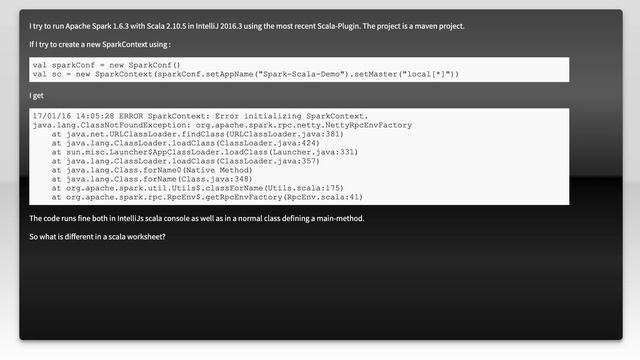Viewport: 640px width, 360px height.
Task: Click the 'So what is different in a scala worksheet?' question
Action: (x=97, y=237)
